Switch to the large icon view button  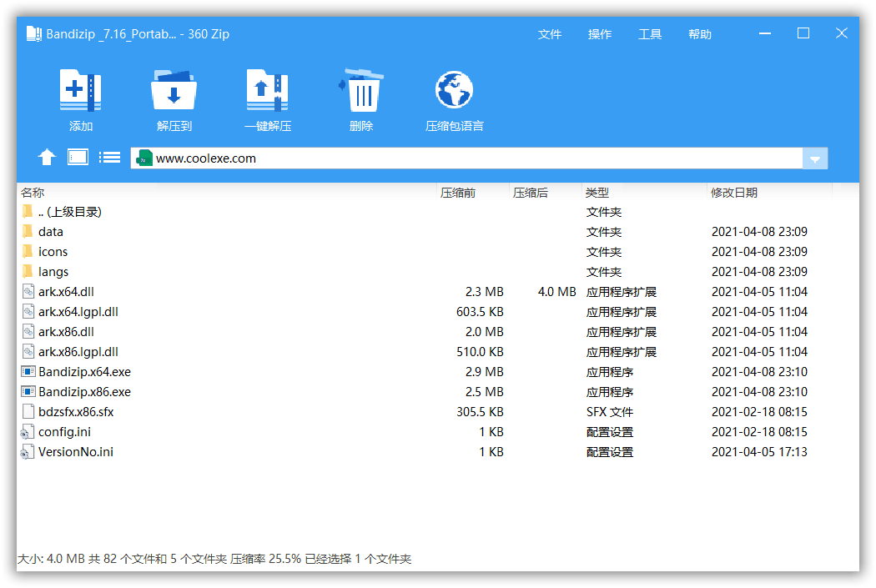[78, 158]
